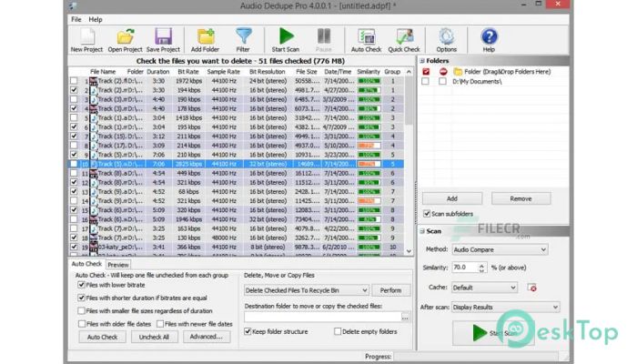Click the music note icon of row 7 Track (15)
The image size is (637, 364).
click(94, 136)
